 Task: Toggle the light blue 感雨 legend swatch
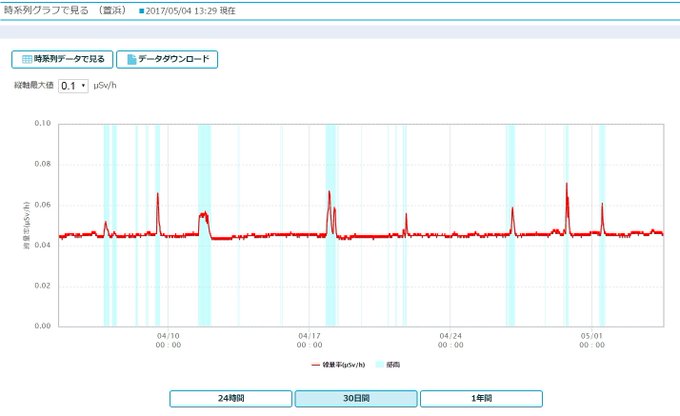[380, 365]
